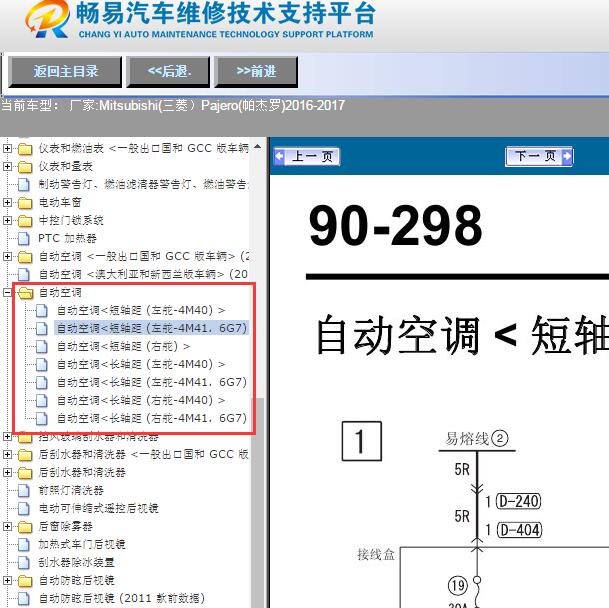609x608 pixels.
Task: Open 自动空调<长轴距 (右舵-4M41, 6G7) page
Action: [152, 418]
